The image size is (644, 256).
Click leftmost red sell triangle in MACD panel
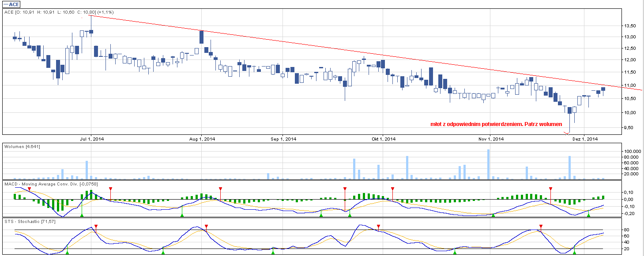point(29,189)
